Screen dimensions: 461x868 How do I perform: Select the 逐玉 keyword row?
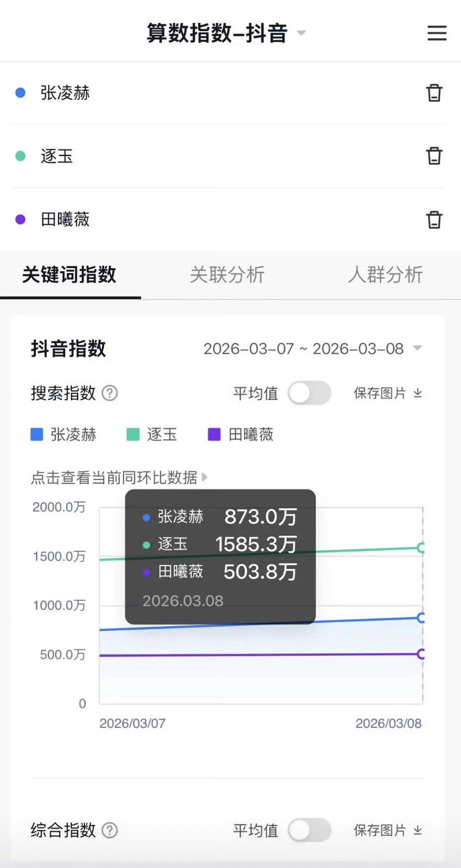pyautogui.click(x=228, y=156)
